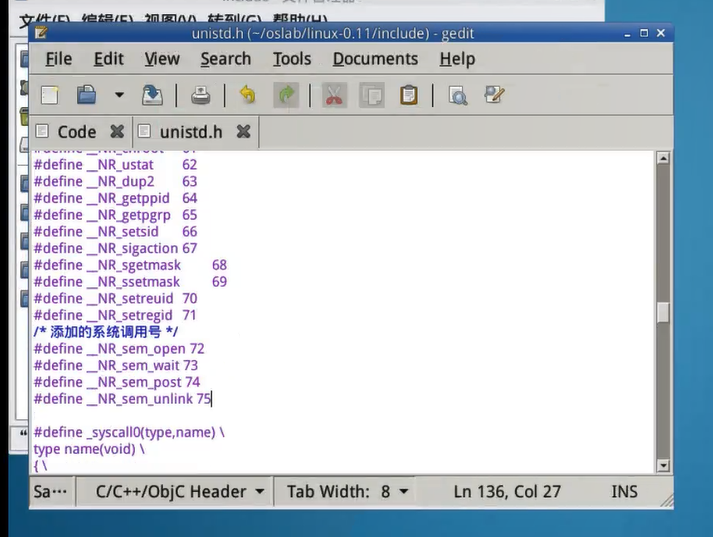Close the unistd.h tab
713x537 pixels.
click(x=243, y=131)
